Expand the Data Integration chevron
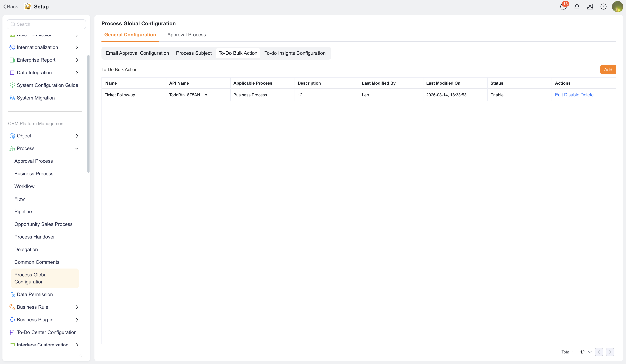Screen dimensions: 626x364 point(77,73)
